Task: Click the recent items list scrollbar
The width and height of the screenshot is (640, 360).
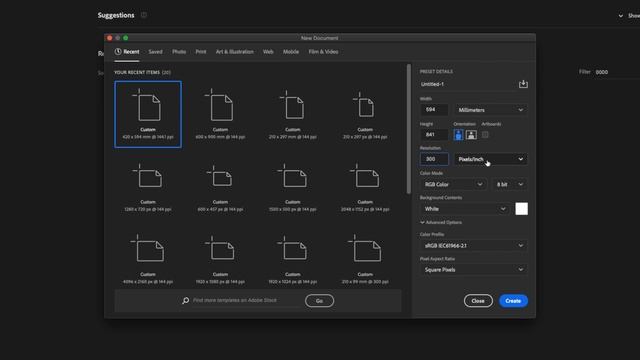Action: coord(409,129)
